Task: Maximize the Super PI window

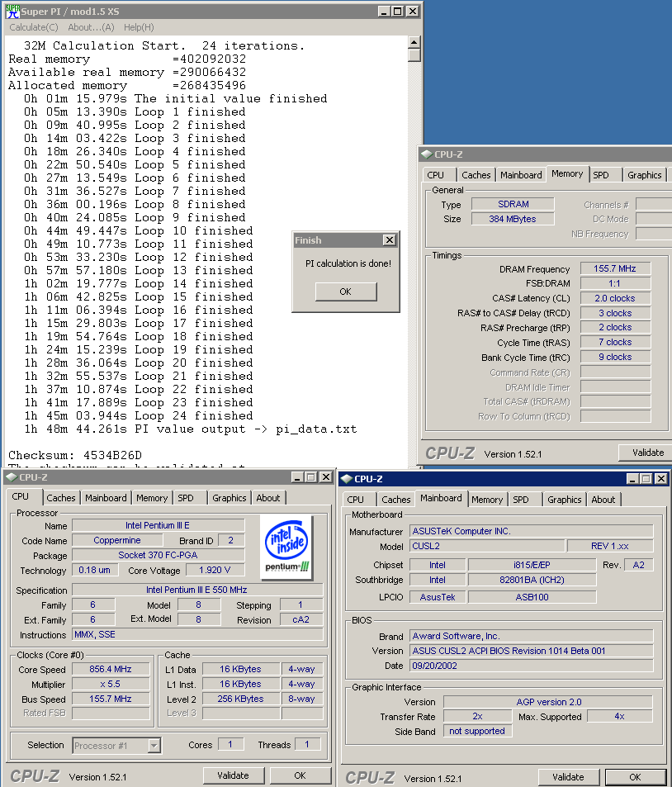Action: [397, 12]
